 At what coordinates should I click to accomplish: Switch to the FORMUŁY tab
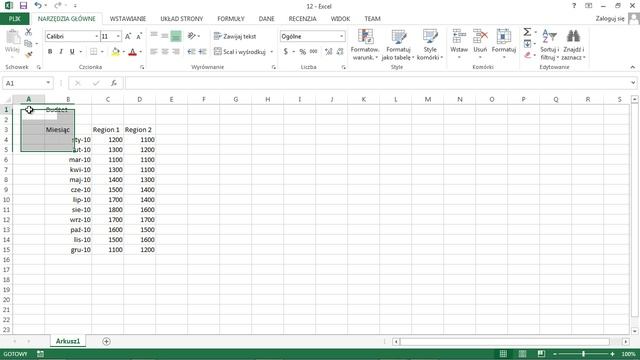(x=231, y=19)
